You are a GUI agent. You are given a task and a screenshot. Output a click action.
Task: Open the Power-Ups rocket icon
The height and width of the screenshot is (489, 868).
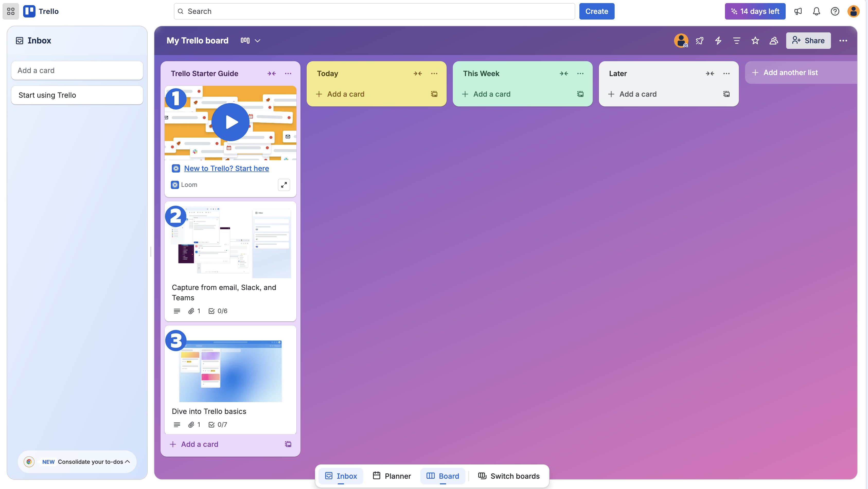(699, 40)
